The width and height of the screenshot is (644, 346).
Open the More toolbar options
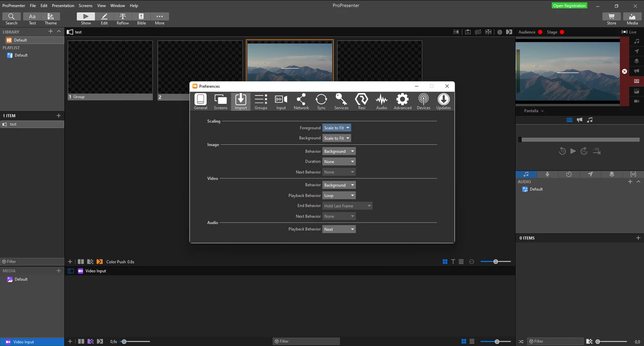[160, 19]
